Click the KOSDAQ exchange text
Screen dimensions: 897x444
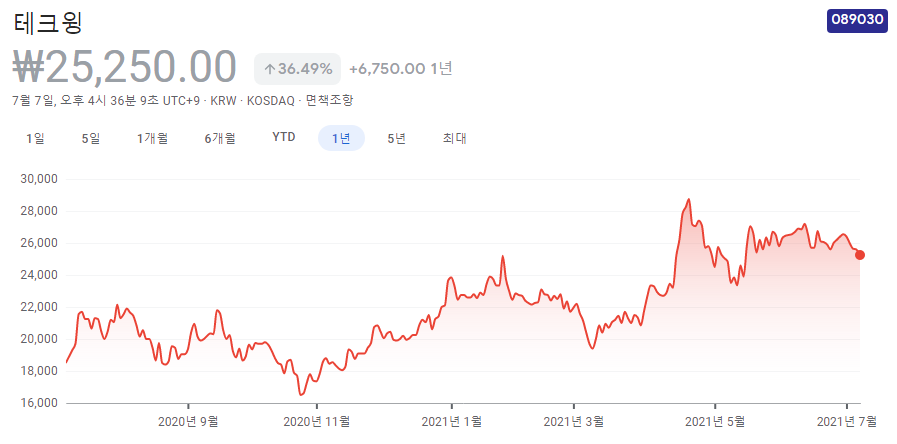pos(271,101)
